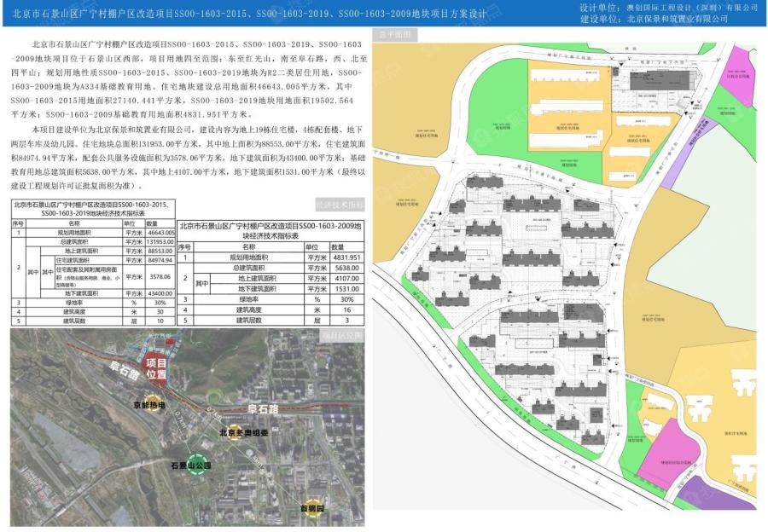Click the 绿地率 row in SS00-1603-2009 table
This screenshot has width=768, height=532.
point(271,299)
